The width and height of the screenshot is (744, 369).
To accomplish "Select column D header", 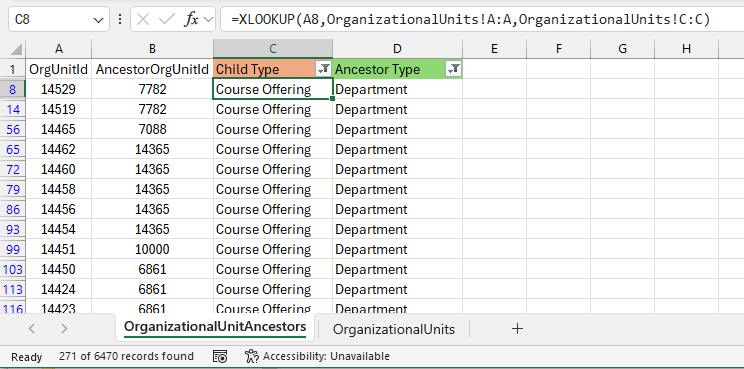I will tap(397, 48).
